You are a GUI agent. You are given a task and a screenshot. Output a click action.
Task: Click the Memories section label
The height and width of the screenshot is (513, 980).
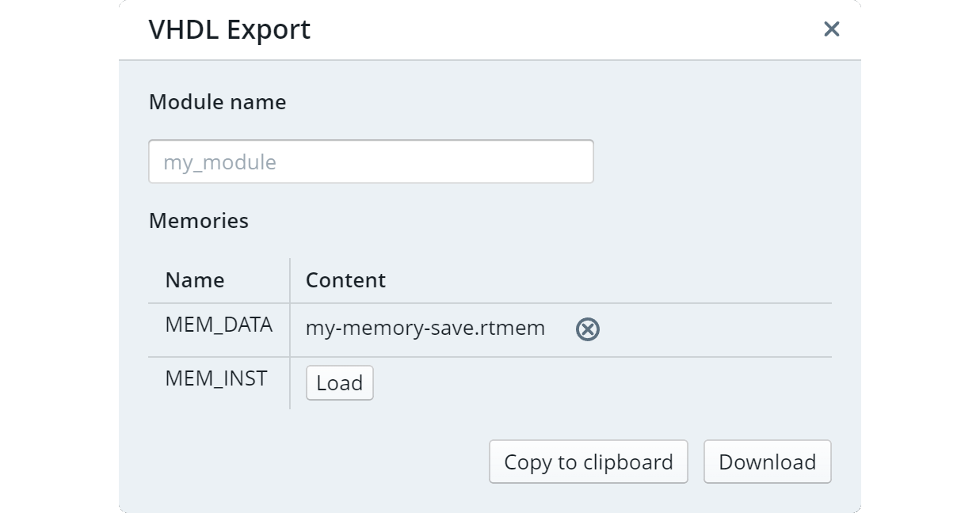click(199, 220)
